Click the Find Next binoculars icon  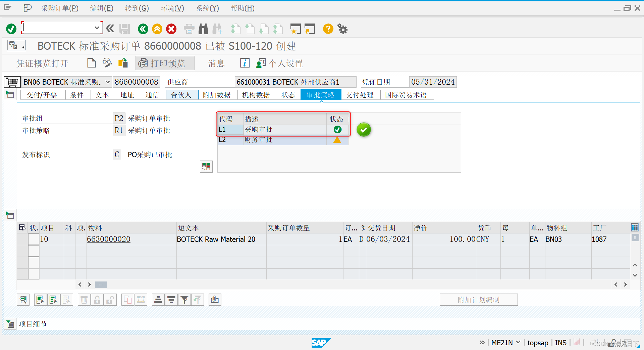217,29
